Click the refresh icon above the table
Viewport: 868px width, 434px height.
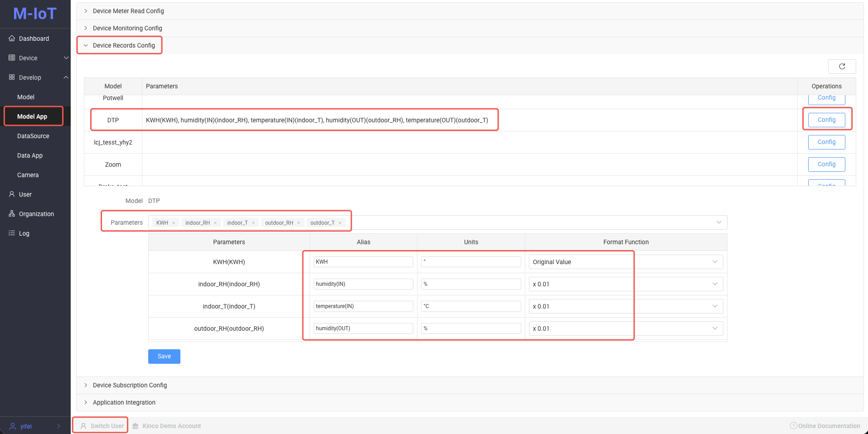(x=842, y=67)
